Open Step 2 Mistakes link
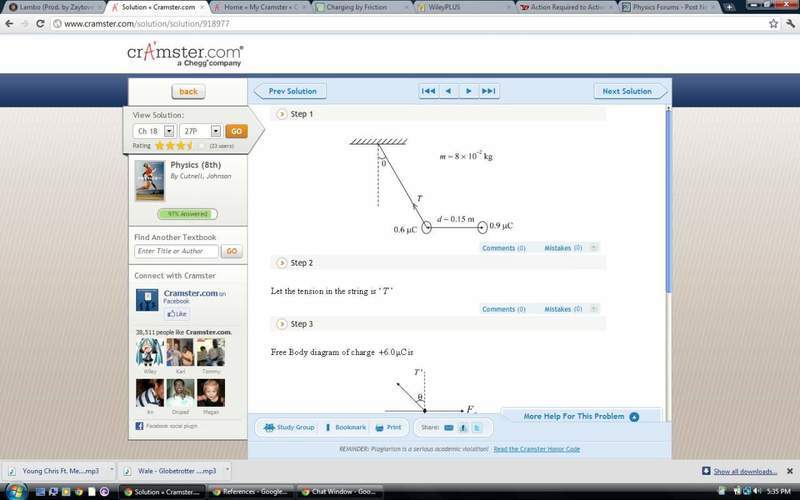The image size is (800, 500). coord(563,309)
